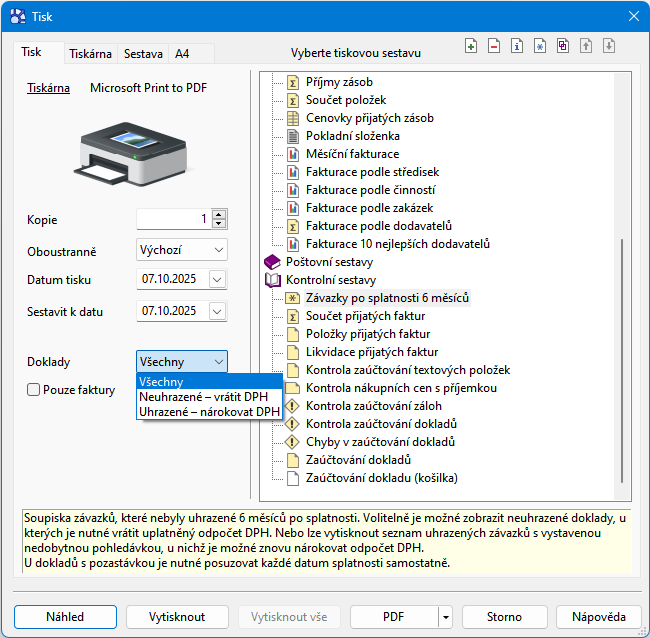This screenshot has width=650, height=638.
Task: Enable the Pouze faktury checkbox
Action: pyautogui.click(x=34, y=390)
